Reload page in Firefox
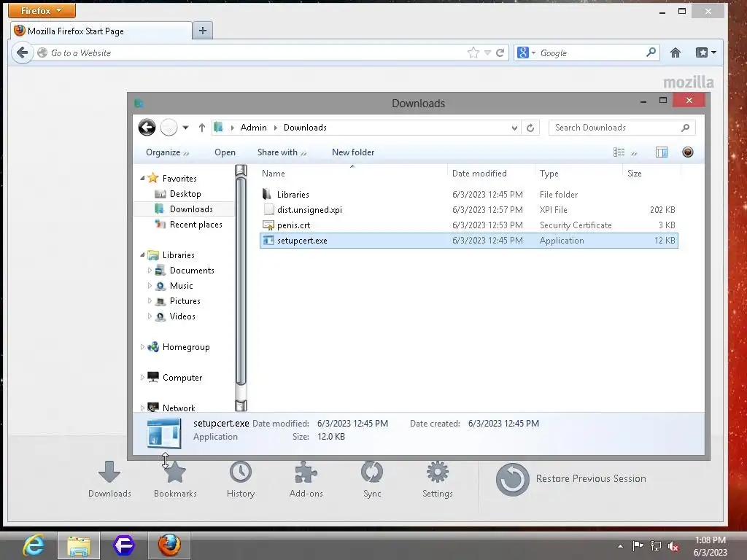Viewport: 747px width, 560px height. (x=500, y=52)
